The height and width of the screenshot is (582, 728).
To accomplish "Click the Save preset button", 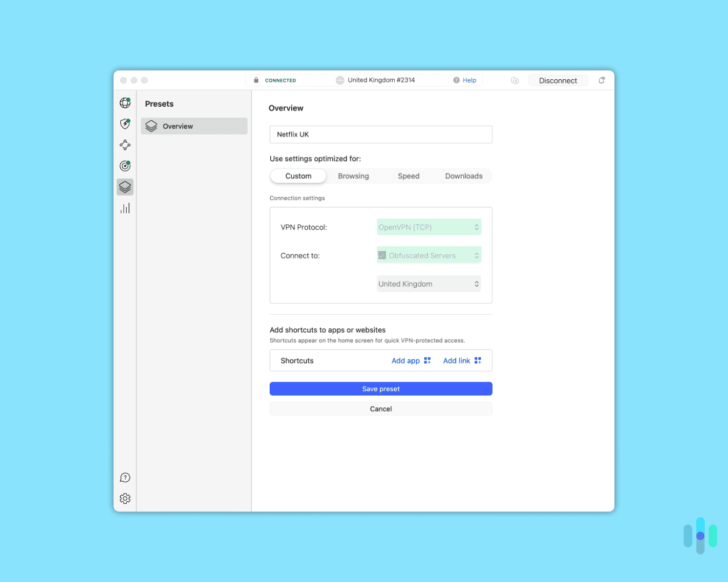I will (x=381, y=389).
